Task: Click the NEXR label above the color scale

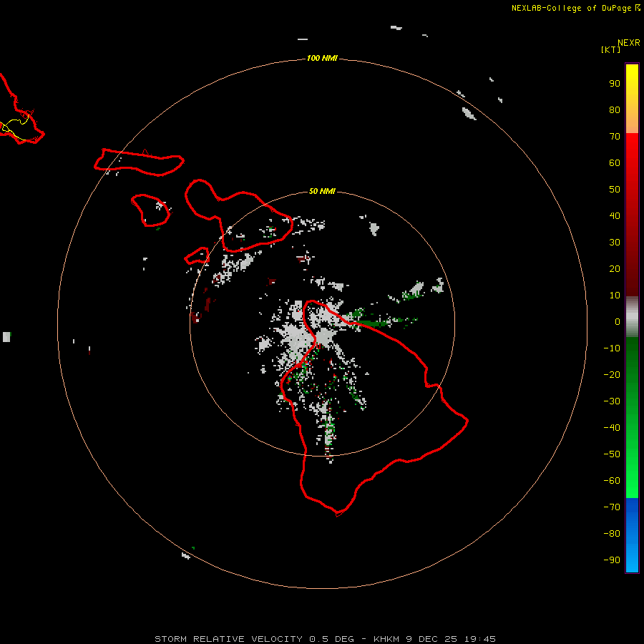Action: [x=629, y=43]
